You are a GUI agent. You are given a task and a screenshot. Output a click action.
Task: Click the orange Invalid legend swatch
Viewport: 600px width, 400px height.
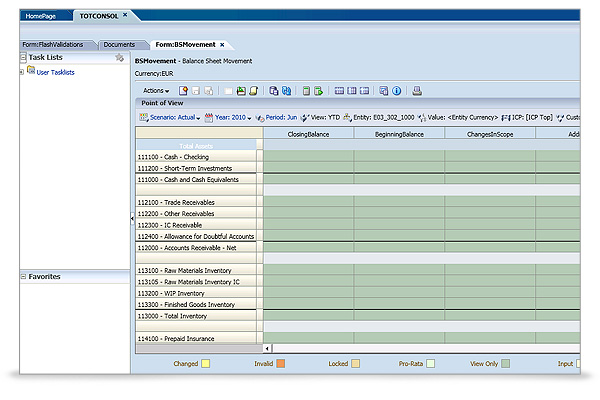click(281, 364)
